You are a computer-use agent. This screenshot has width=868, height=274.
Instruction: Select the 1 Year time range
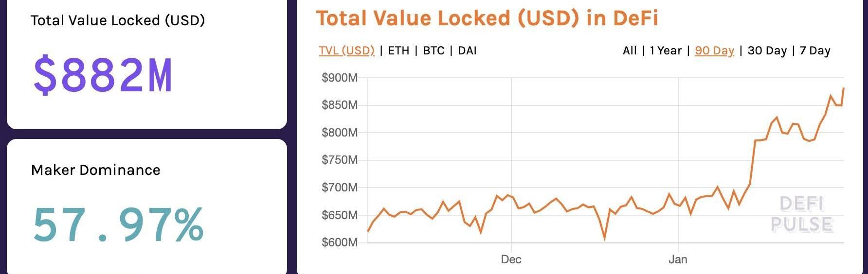click(666, 51)
